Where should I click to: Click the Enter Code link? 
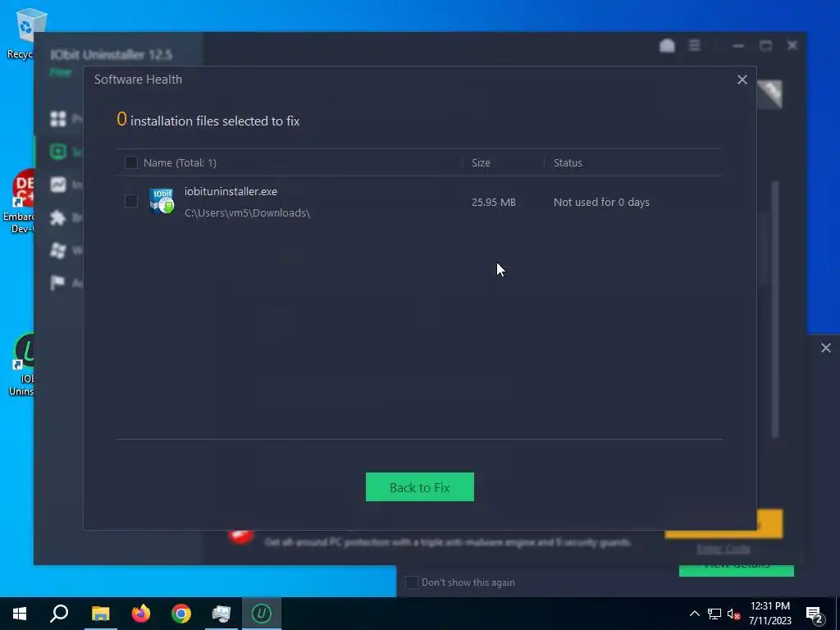coord(724,549)
